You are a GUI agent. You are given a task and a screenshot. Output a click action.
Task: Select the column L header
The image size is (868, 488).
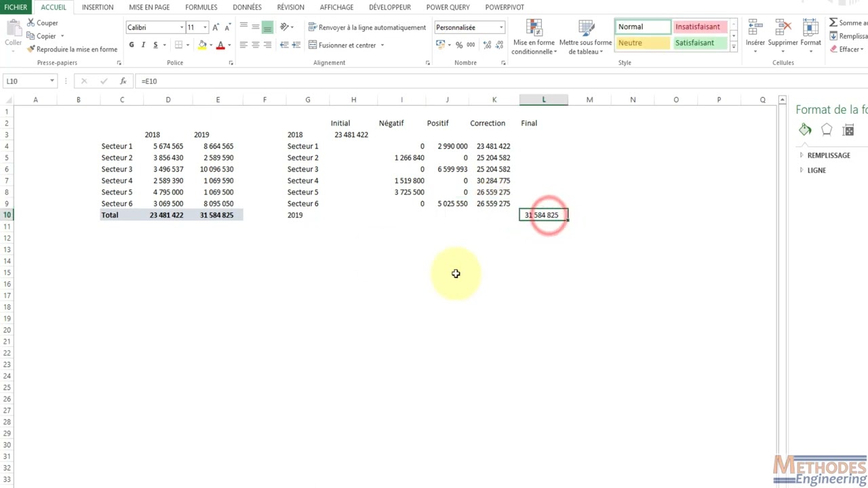pyautogui.click(x=544, y=100)
